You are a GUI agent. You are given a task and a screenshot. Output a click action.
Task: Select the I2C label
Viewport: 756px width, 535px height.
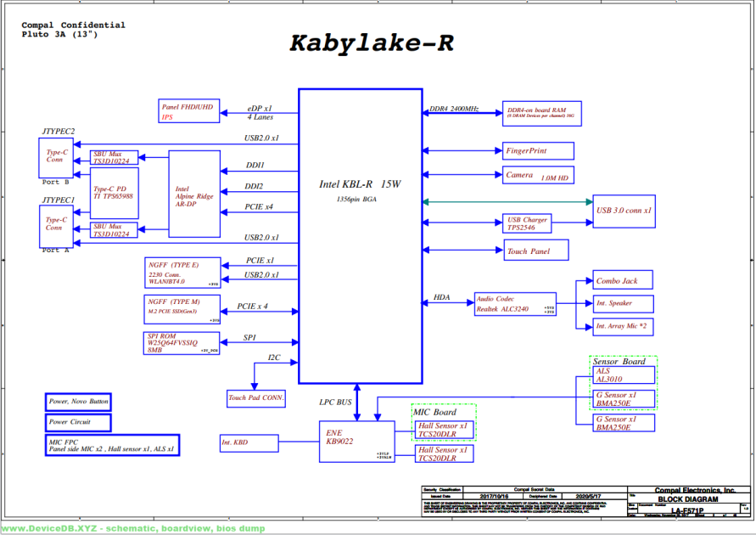274,358
